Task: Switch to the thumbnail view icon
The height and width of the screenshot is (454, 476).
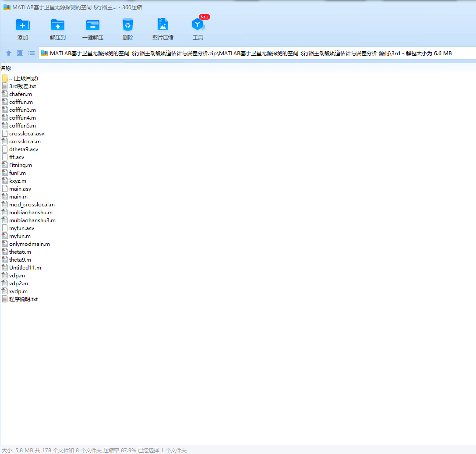Action: (20, 53)
